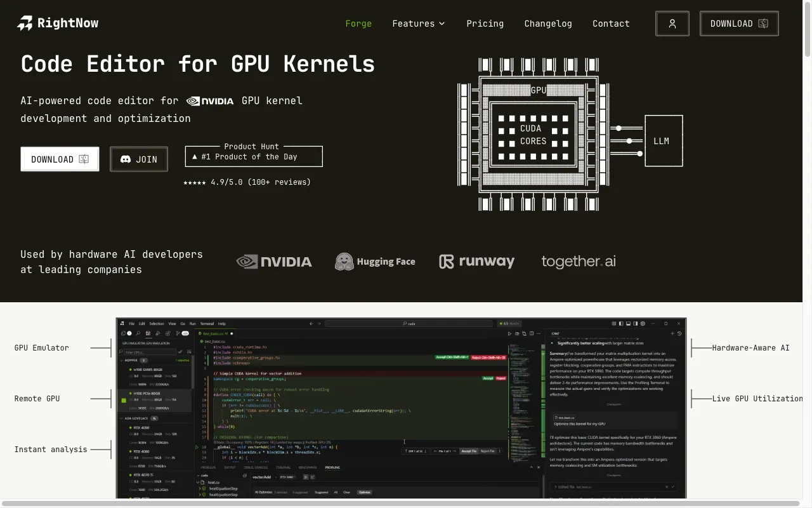The height and width of the screenshot is (508, 812).
Task: Expand the Features dropdown menu
Action: (419, 23)
